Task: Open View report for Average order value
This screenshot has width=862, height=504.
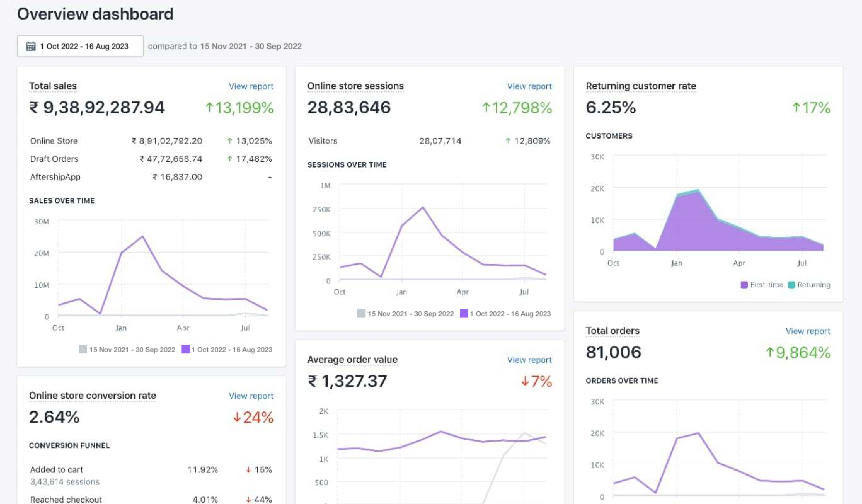Action: (x=529, y=360)
